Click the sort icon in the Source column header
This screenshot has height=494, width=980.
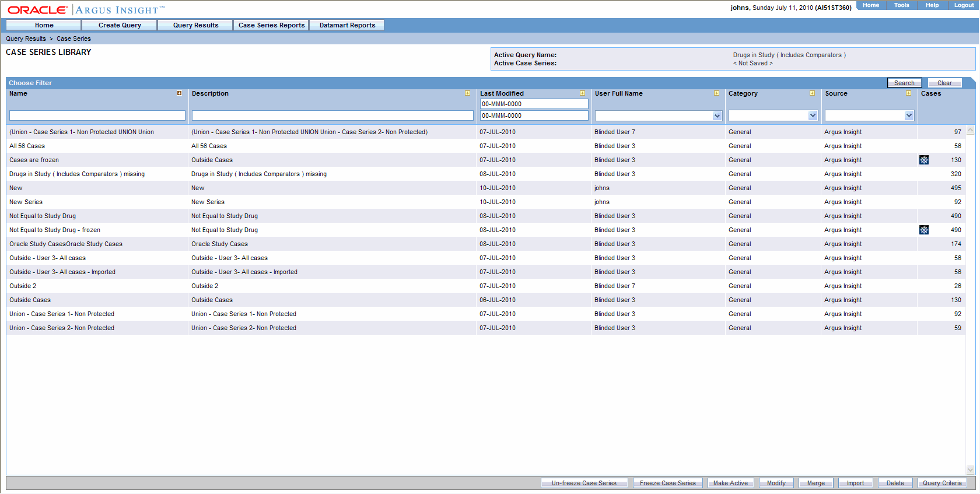coord(908,93)
